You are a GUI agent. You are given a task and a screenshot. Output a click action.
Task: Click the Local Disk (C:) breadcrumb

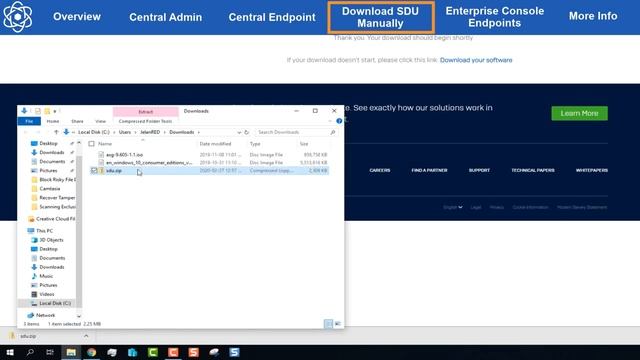pyautogui.click(x=94, y=132)
